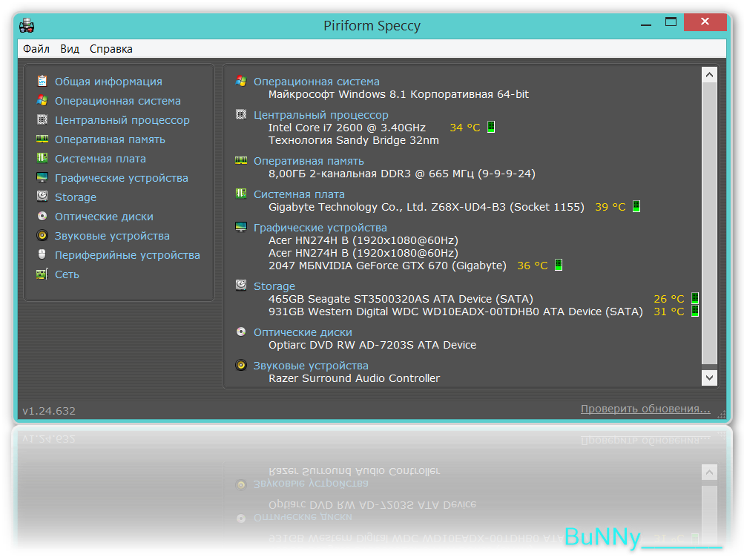Click Центральный процессор heading in summary

[x=320, y=115]
